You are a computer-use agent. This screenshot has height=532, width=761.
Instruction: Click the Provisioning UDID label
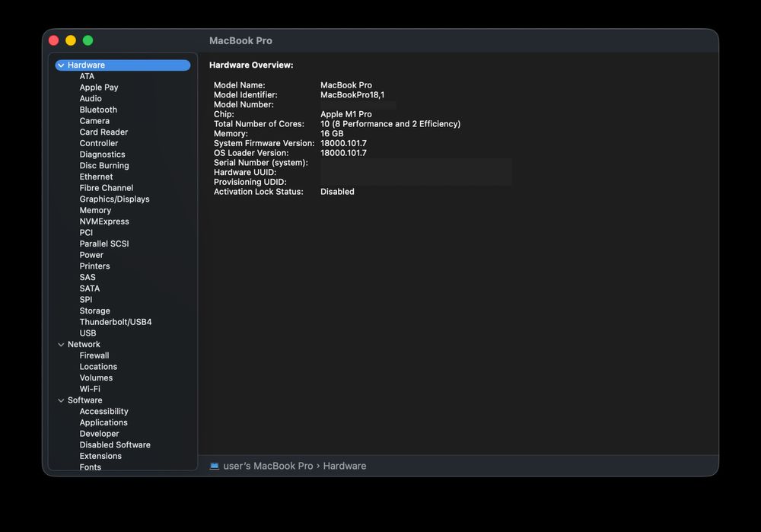point(250,182)
